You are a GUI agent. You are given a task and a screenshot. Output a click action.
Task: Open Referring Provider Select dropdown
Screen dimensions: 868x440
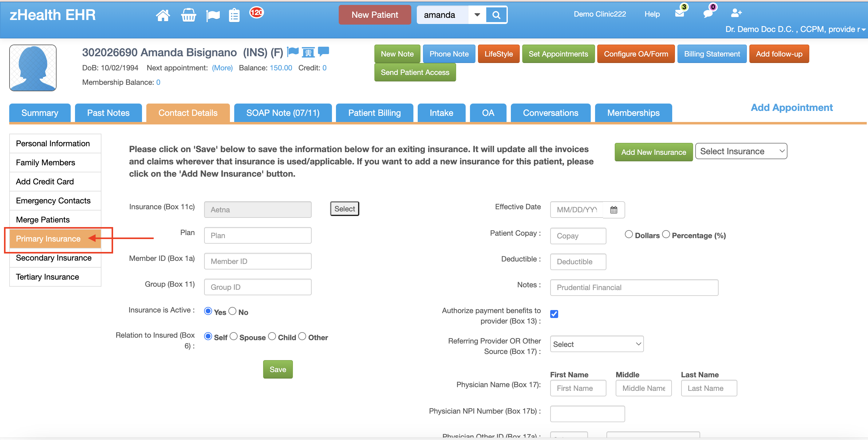(597, 344)
